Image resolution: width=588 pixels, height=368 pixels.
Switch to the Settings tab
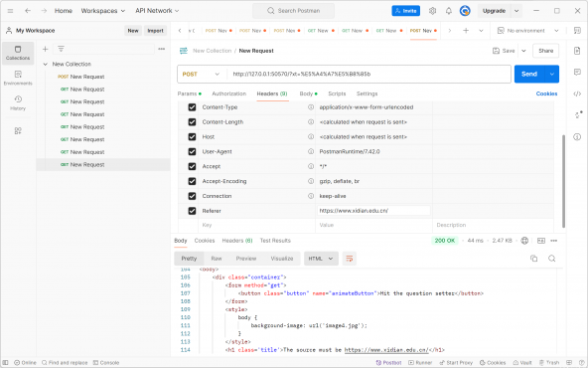coord(367,93)
